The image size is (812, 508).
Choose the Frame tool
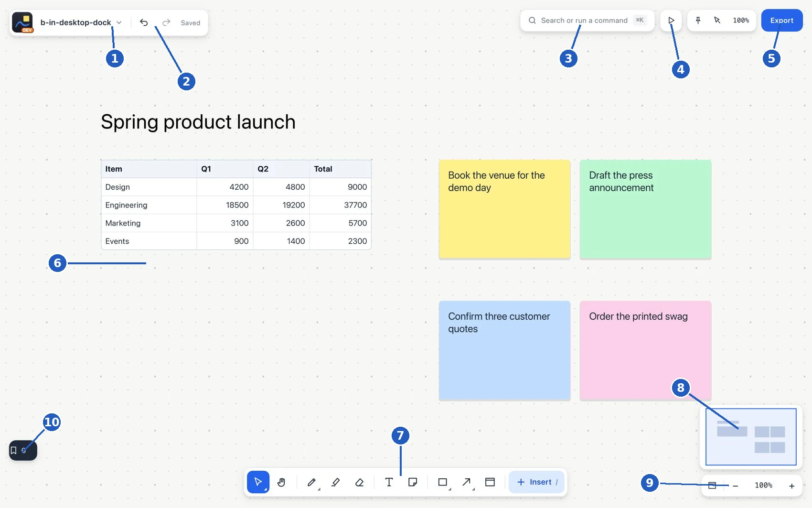coord(490,482)
